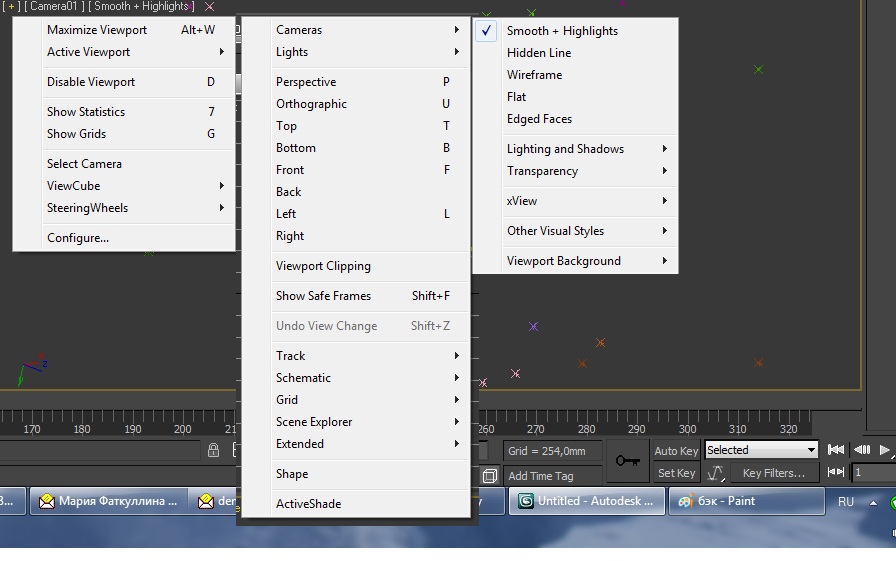Click the Go to Start playback button
This screenshot has height=561, width=896.
click(836, 450)
